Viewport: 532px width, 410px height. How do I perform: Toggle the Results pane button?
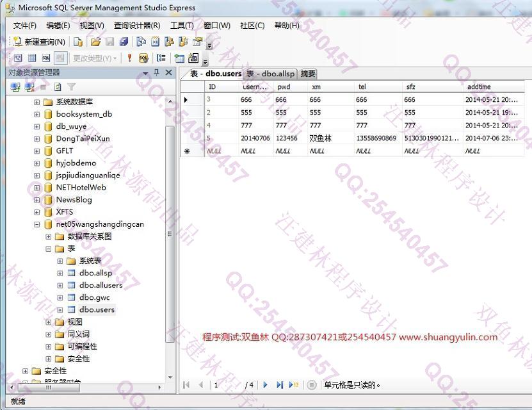point(60,58)
